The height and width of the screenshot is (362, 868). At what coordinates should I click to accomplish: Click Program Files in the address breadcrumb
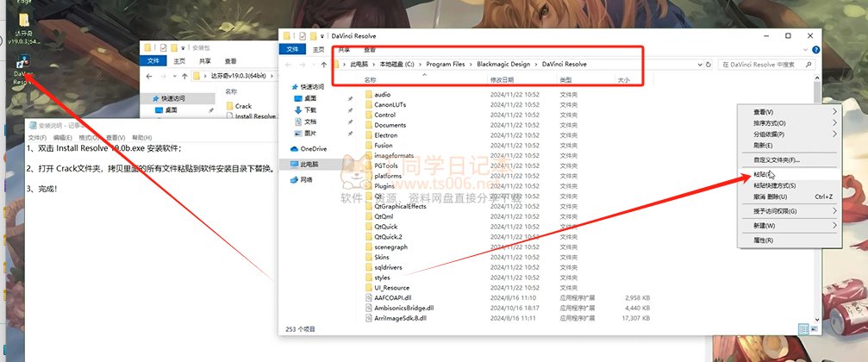tap(446, 64)
